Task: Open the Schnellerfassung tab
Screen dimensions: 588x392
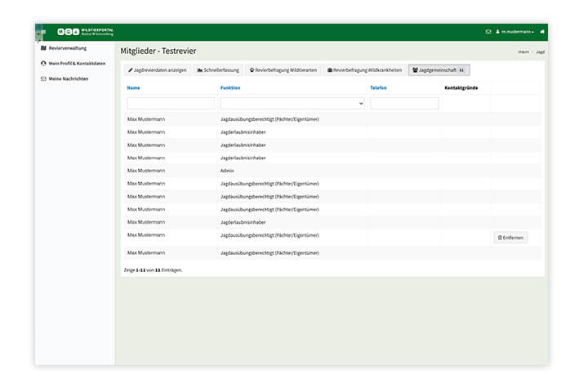Action: [x=218, y=70]
